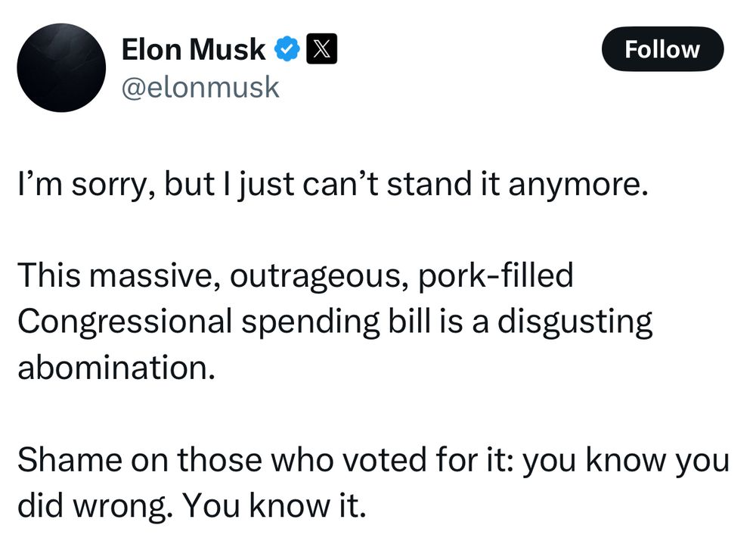The height and width of the screenshot is (544, 756).
Task: Click the black X affiliation badge
Action: (322, 48)
